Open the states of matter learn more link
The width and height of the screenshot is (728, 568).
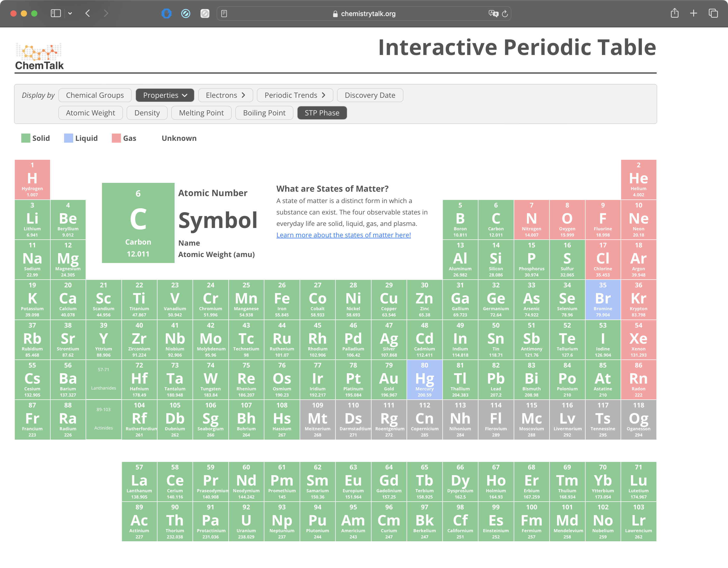point(343,235)
